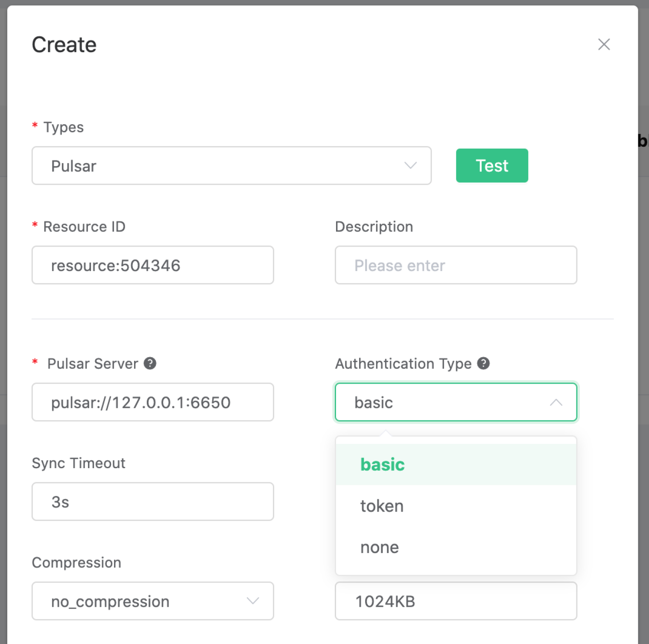Click the Sync Timeout label
This screenshot has width=649, height=644.
coord(79,463)
